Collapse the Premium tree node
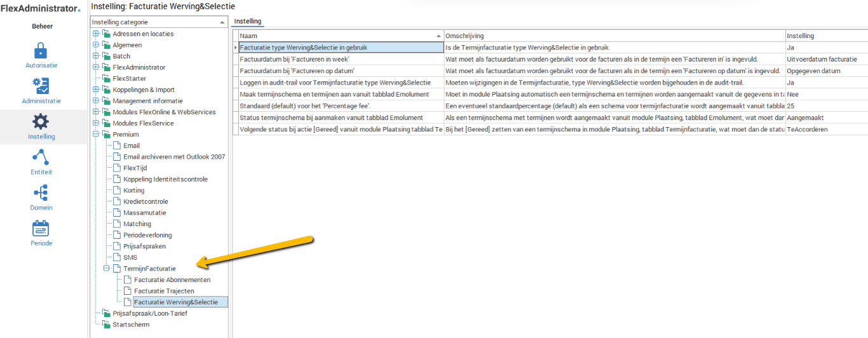This screenshot has width=868, height=338. tap(96, 135)
